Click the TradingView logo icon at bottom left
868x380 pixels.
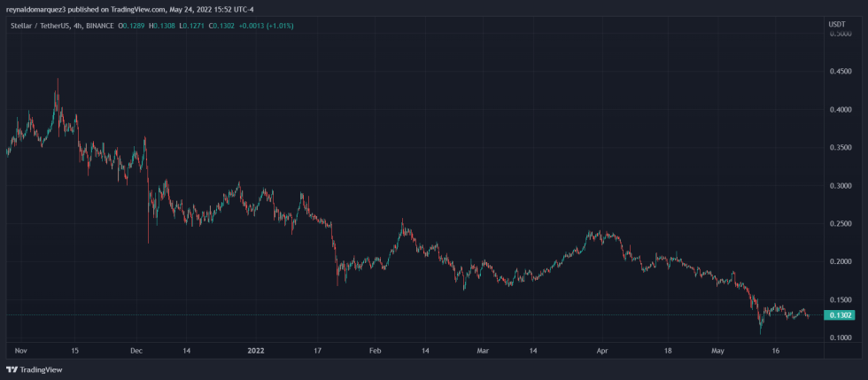[x=12, y=369]
